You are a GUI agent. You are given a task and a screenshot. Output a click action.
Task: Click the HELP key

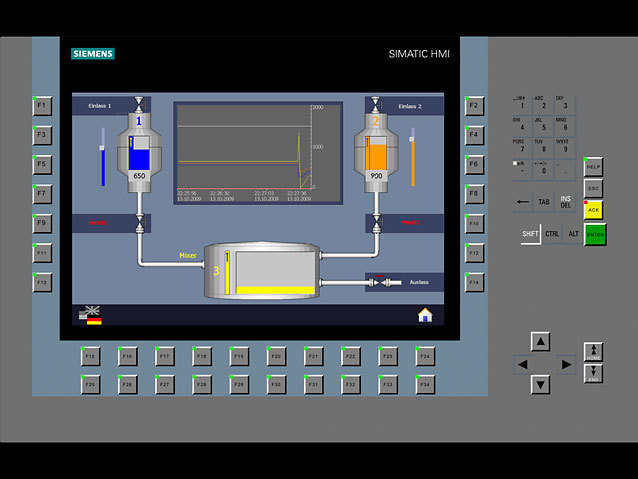click(x=593, y=167)
